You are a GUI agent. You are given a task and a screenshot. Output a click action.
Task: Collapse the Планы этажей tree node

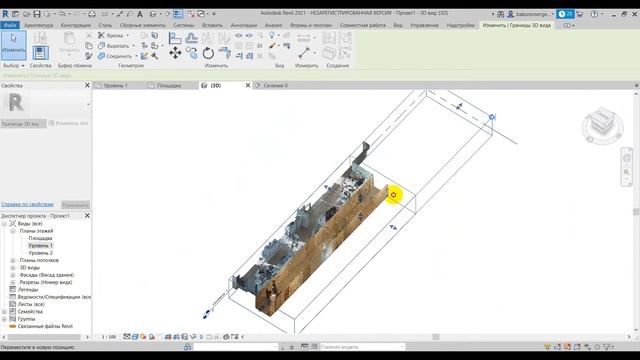click(12, 231)
